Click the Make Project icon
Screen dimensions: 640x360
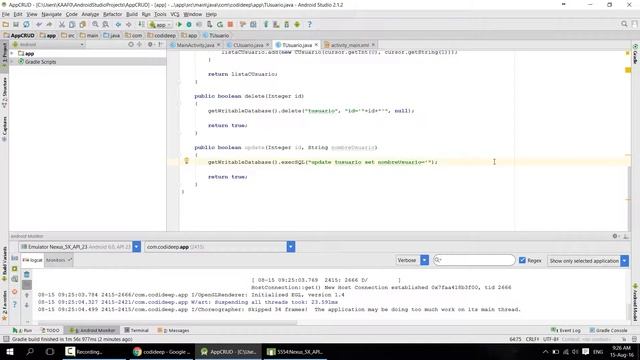[141, 24]
